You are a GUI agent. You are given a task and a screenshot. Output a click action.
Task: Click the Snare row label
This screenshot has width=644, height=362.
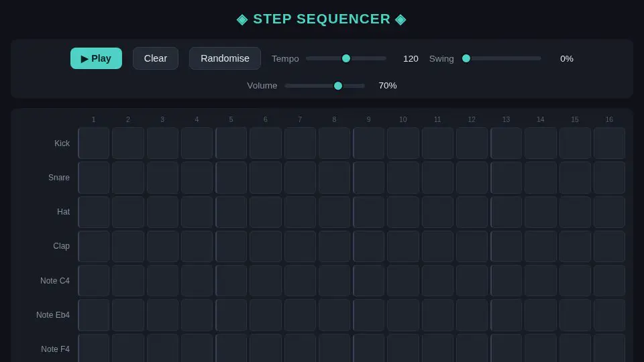click(x=59, y=177)
